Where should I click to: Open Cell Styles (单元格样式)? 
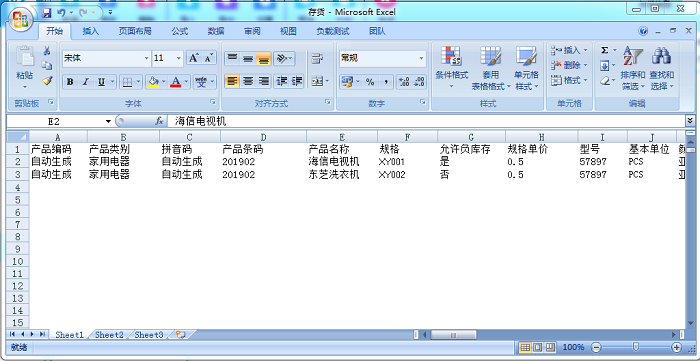[526, 67]
